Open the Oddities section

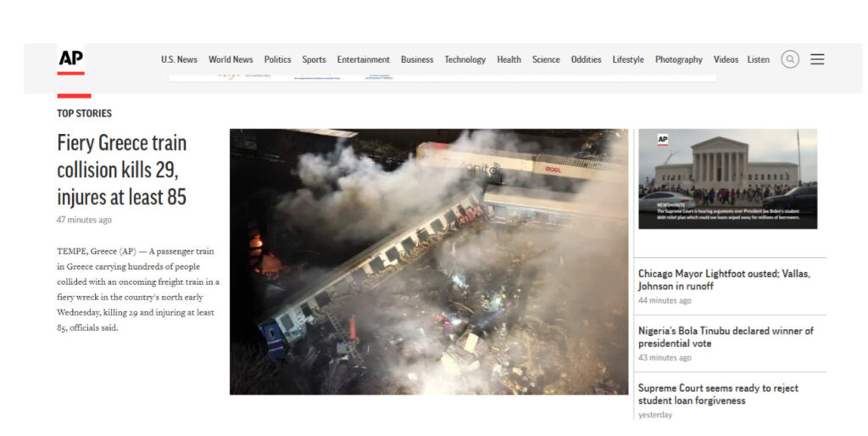(x=586, y=59)
